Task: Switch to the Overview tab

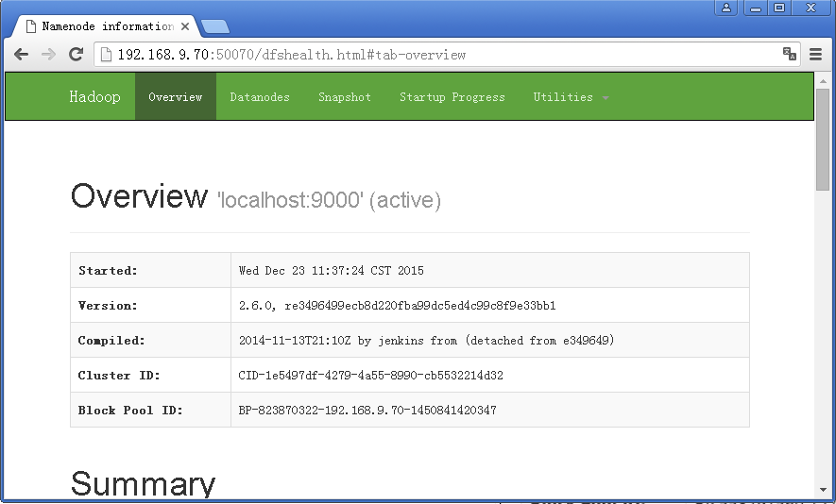Action: [x=176, y=96]
